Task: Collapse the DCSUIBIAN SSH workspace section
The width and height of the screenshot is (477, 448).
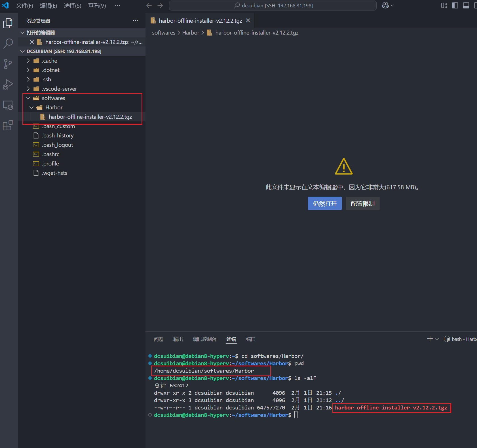Action: click(x=82, y=51)
